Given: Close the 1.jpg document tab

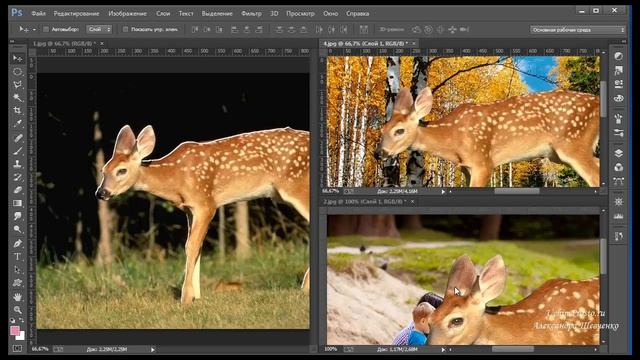Looking at the screenshot, I should point(102,43).
